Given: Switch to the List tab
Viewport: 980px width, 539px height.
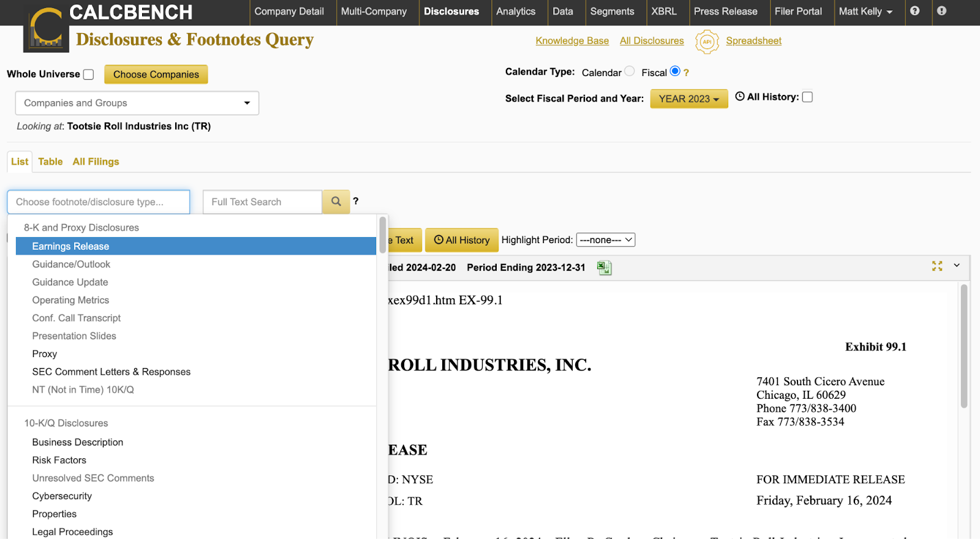Looking at the screenshot, I should tap(20, 162).
